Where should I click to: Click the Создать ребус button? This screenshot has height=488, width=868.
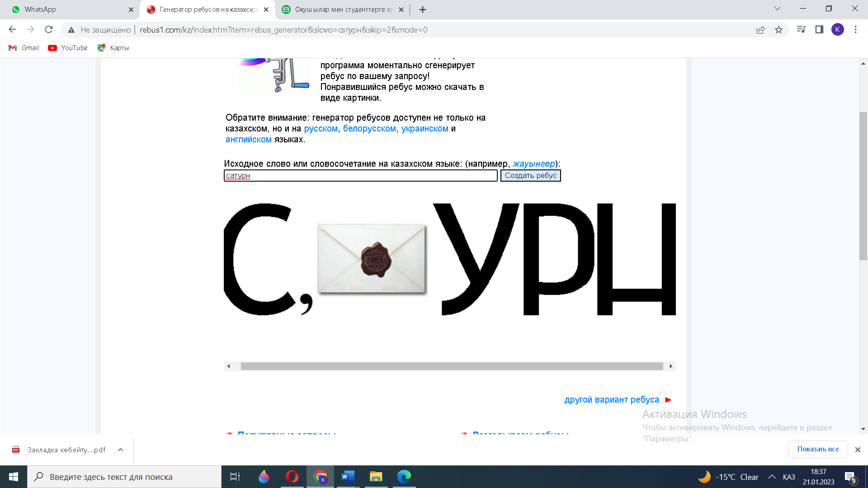pos(530,175)
